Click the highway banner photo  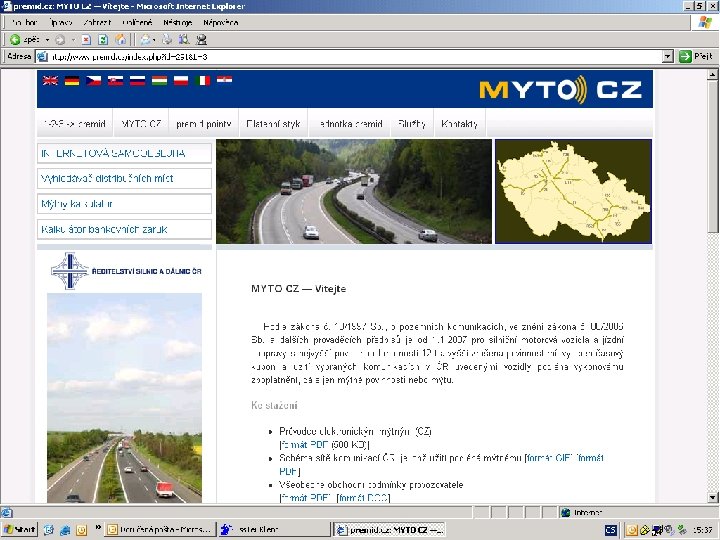pos(354,191)
